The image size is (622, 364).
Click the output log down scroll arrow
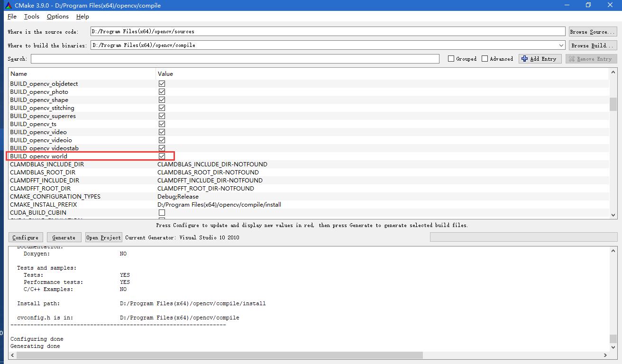[613, 347]
